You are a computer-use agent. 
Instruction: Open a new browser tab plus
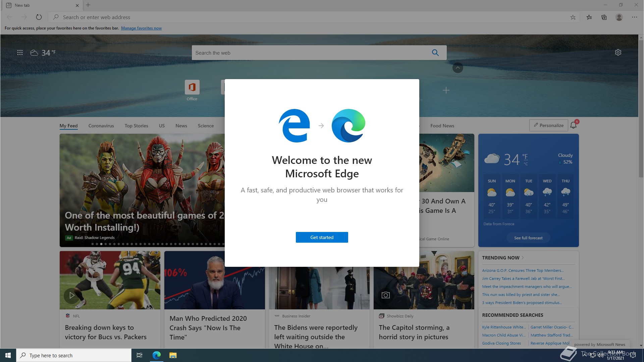point(88,5)
